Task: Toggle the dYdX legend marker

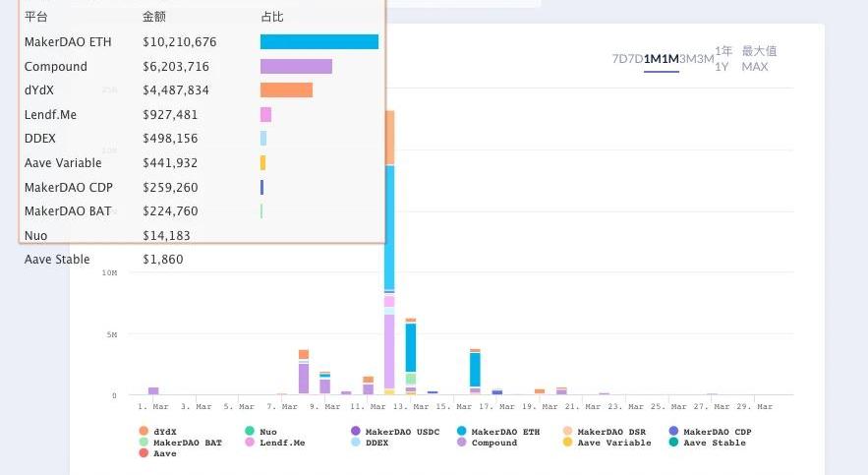Action: point(144,432)
